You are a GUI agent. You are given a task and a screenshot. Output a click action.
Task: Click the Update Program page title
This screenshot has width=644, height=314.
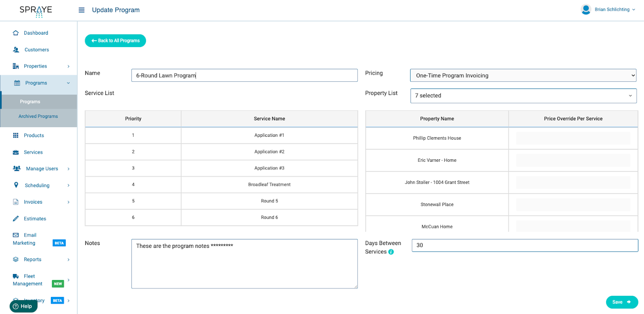(x=116, y=10)
